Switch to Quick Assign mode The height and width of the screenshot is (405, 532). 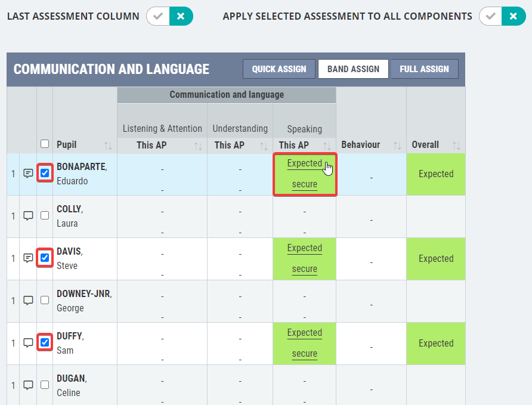click(279, 69)
